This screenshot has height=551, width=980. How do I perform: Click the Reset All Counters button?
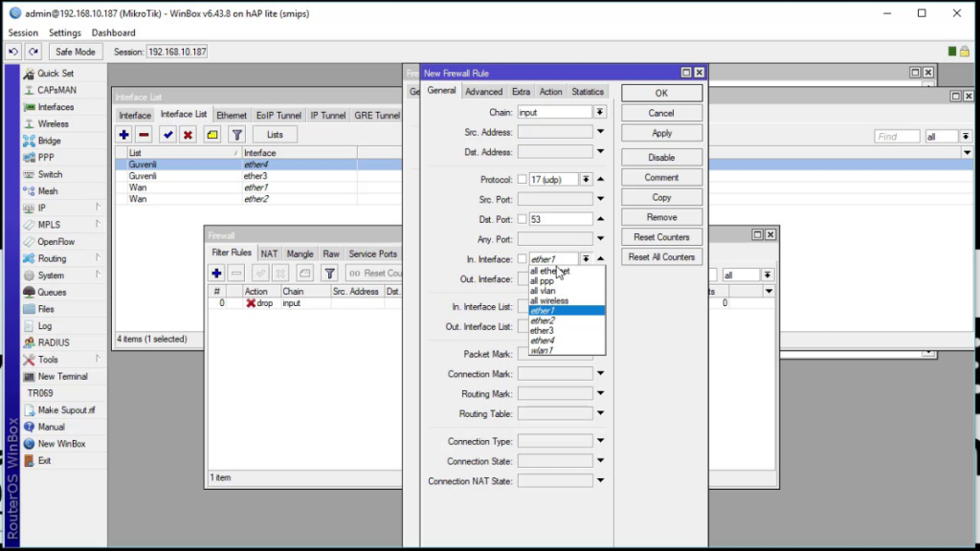tap(661, 256)
